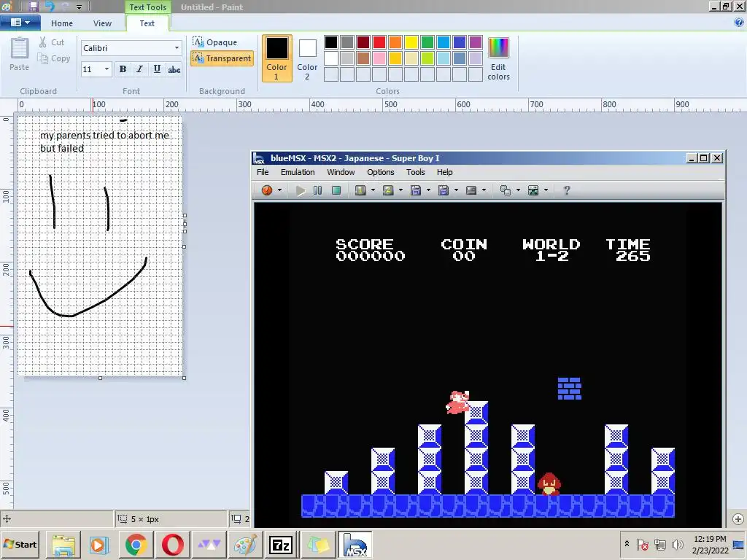
Task: Pick the pink color swatch
Action: (379, 58)
